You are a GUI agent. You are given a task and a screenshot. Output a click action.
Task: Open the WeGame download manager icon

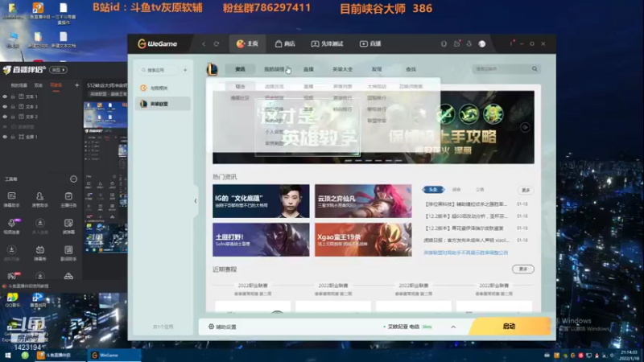coord(469,43)
